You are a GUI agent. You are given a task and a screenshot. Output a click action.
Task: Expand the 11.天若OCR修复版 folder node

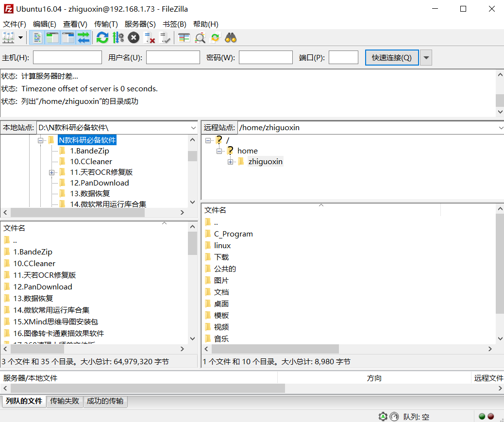tap(51, 172)
